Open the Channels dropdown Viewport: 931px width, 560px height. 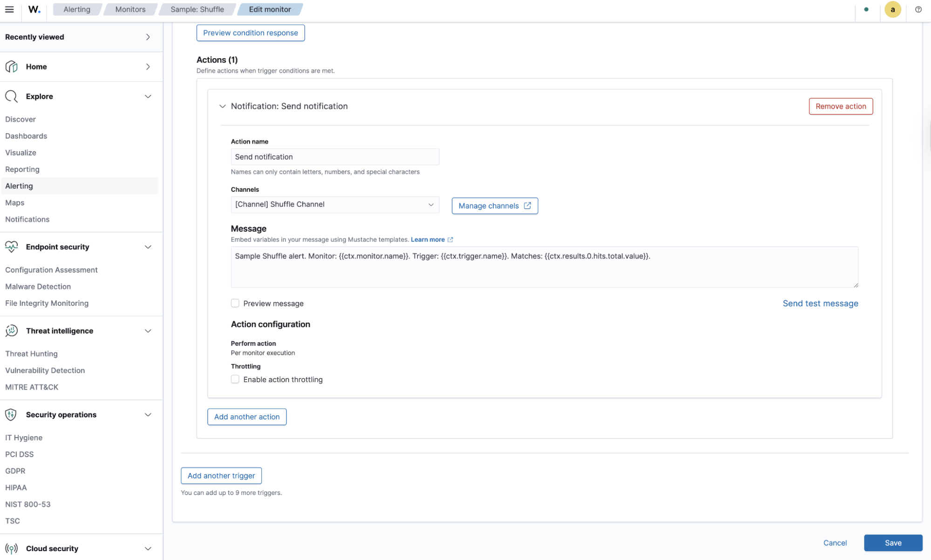tap(335, 204)
